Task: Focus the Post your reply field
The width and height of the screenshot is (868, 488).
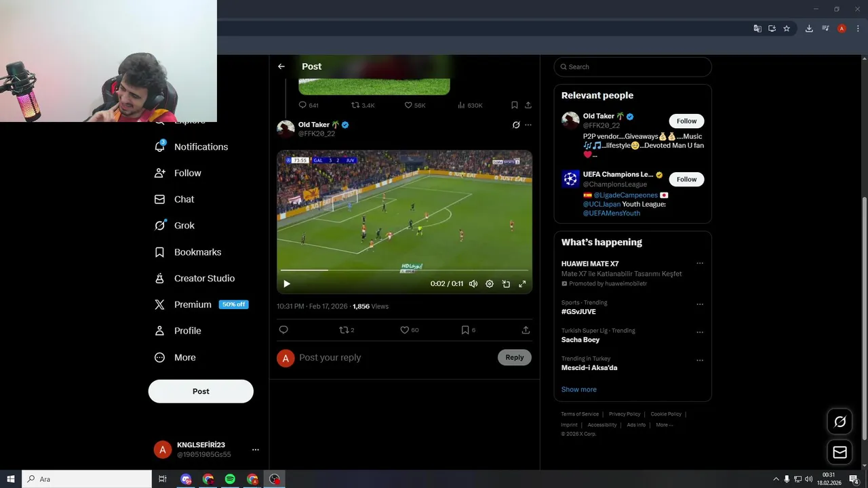Action: point(395,358)
